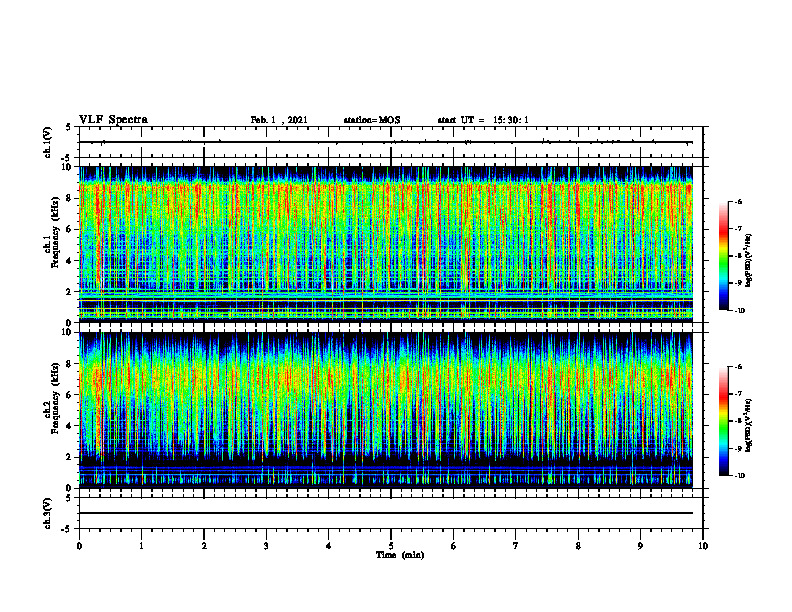This screenshot has width=792, height=612.
Task: Click inside the ch.2 spectrogram panel
Action: point(386,409)
